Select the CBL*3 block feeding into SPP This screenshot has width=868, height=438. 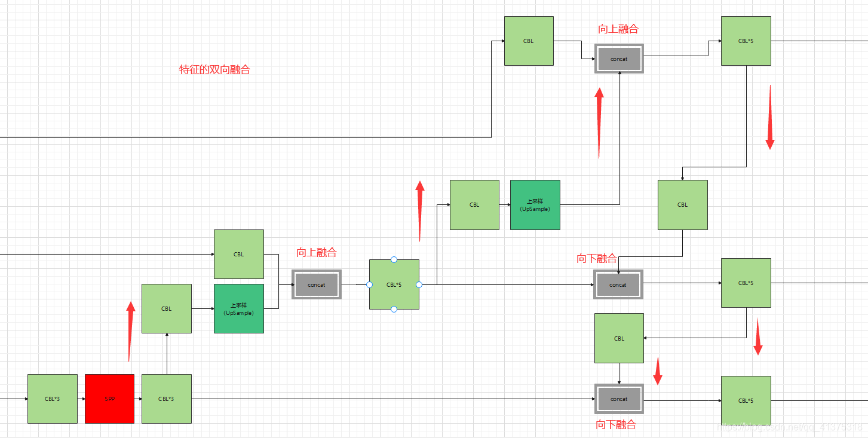coord(53,399)
